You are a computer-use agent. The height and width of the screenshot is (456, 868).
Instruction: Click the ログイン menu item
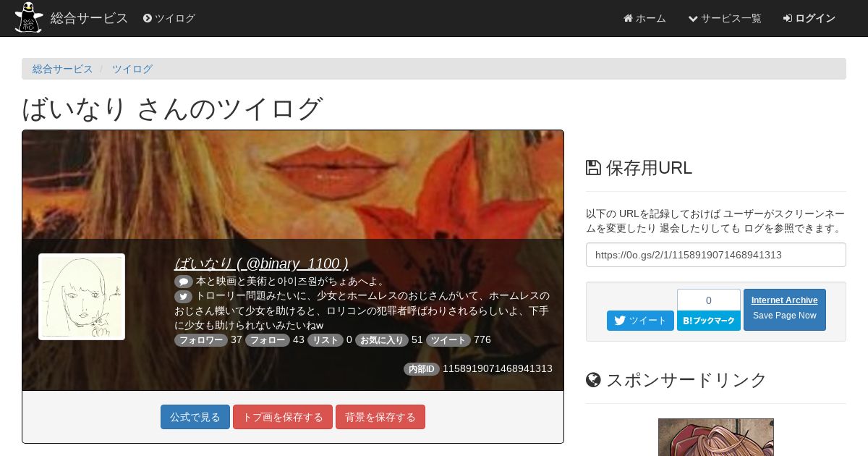(x=809, y=18)
